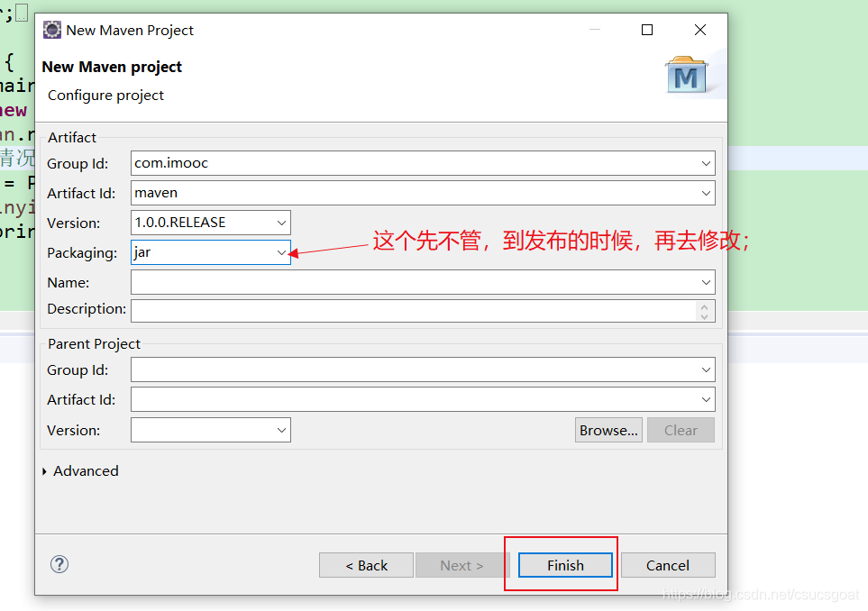Open the Name field dropdown arrow

tap(706, 282)
